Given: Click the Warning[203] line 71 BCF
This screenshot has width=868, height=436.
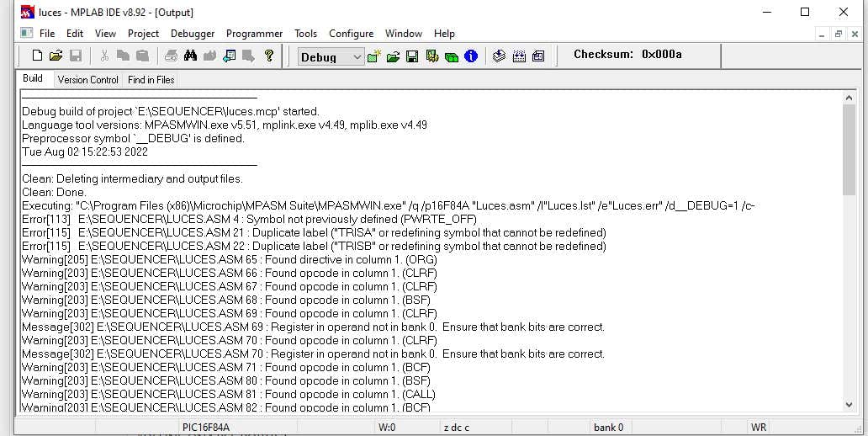Looking at the screenshot, I should click(x=226, y=367).
